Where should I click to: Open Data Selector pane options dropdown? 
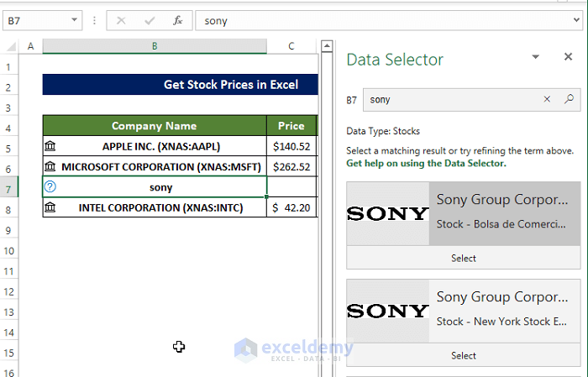point(535,57)
